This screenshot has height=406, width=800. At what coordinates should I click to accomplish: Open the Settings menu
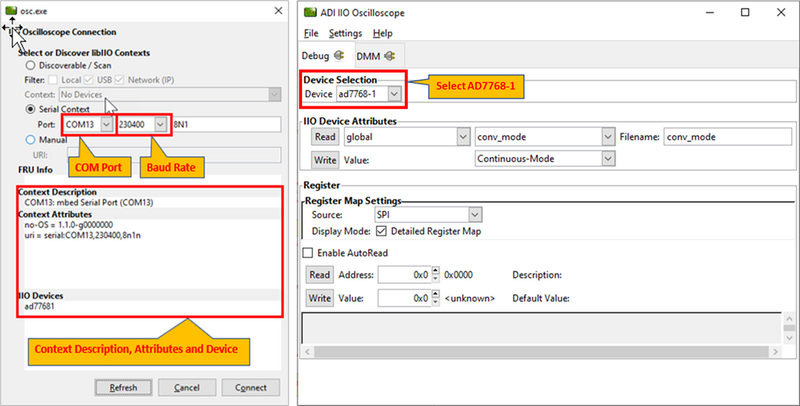click(345, 34)
